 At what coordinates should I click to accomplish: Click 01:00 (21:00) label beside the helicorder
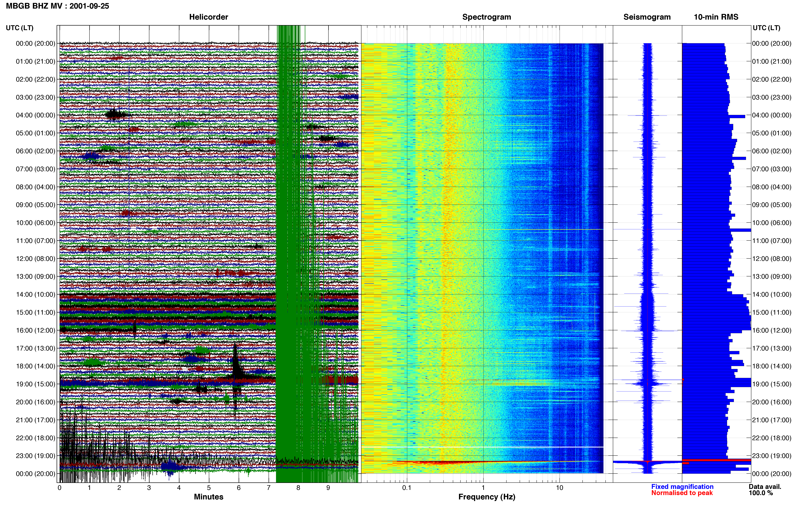[36, 61]
